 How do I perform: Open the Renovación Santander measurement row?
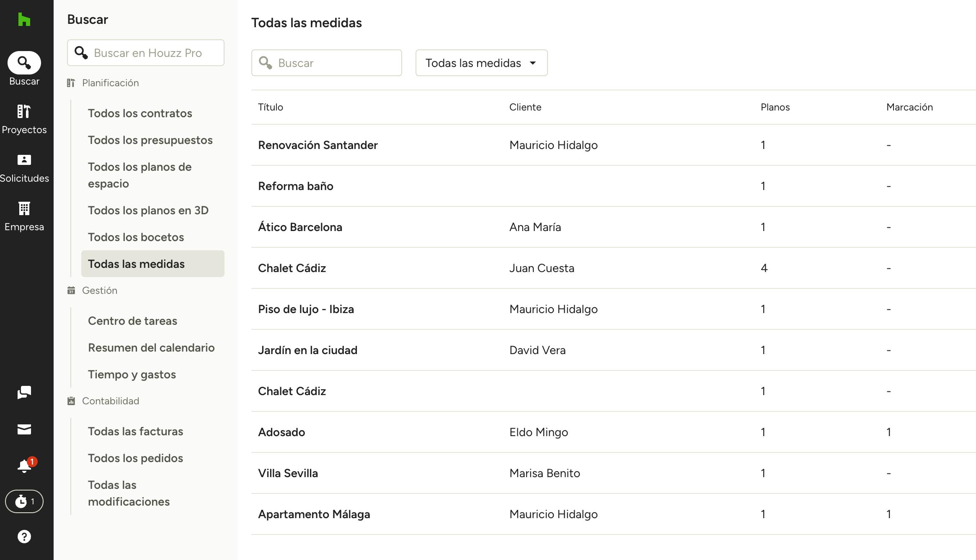318,145
